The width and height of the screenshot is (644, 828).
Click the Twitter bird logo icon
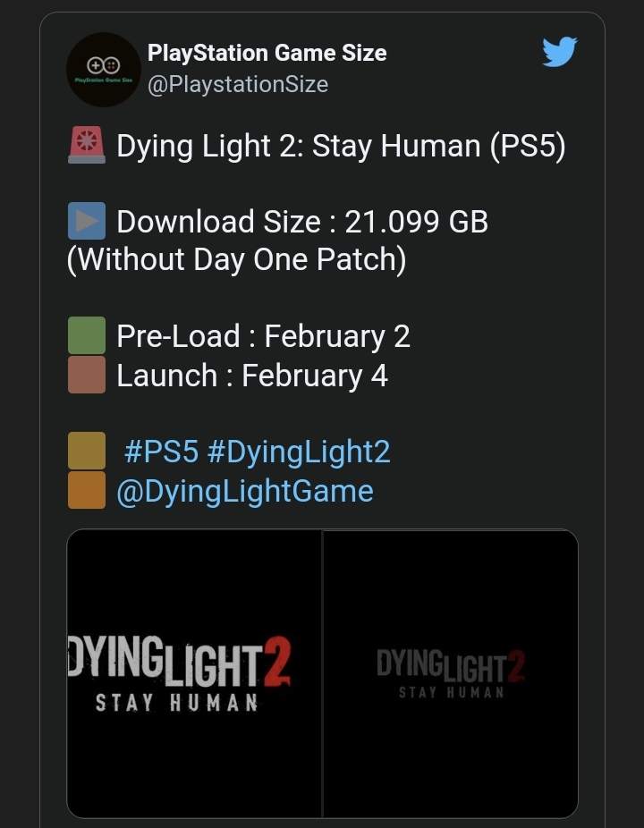click(x=559, y=52)
